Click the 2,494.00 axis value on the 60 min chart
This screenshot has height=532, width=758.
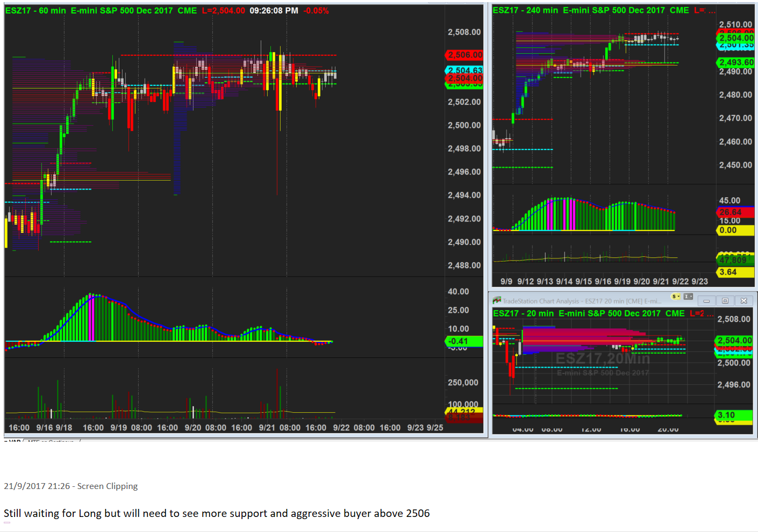coord(464,196)
